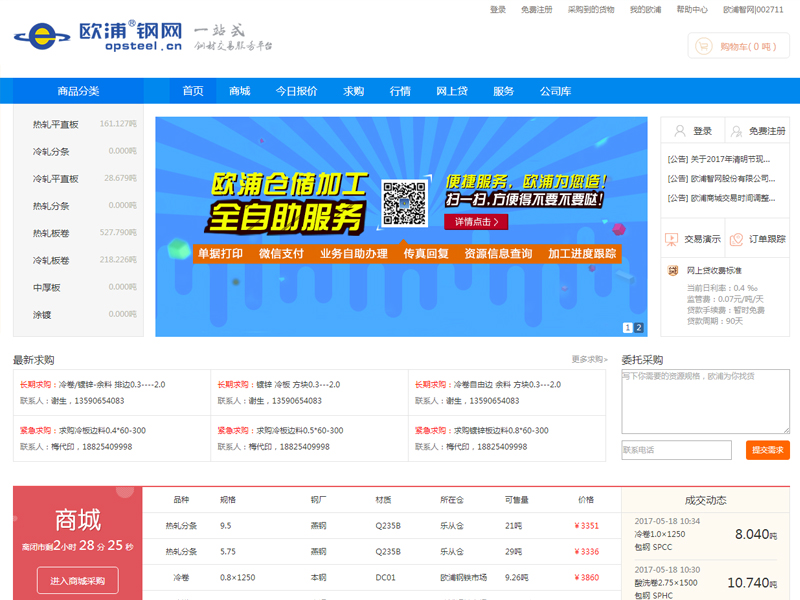Open announcement about 2017年清明节
The image size is (800, 600).
coord(718,159)
